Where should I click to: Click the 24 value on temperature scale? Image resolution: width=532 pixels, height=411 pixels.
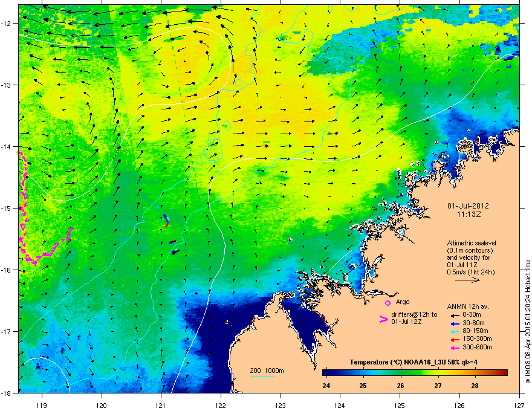point(326,386)
